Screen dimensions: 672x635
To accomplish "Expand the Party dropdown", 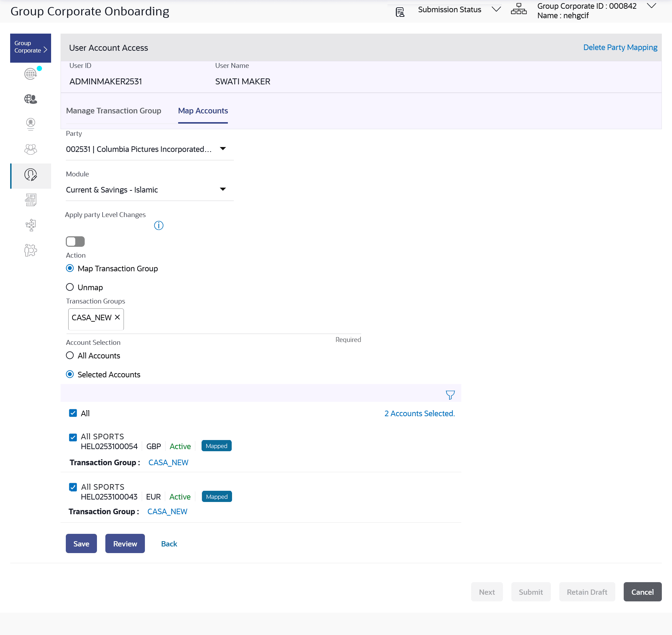I will (223, 149).
